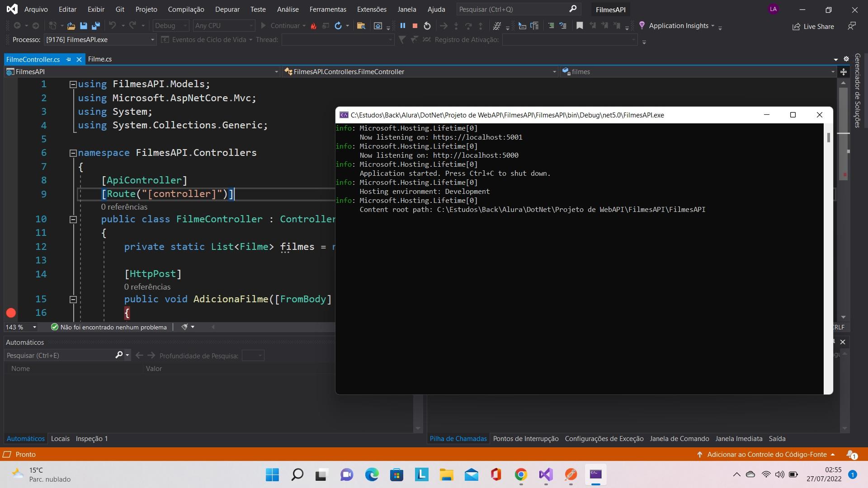Open Google Chrome from the taskbar
868x488 pixels.
tap(521, 474)
